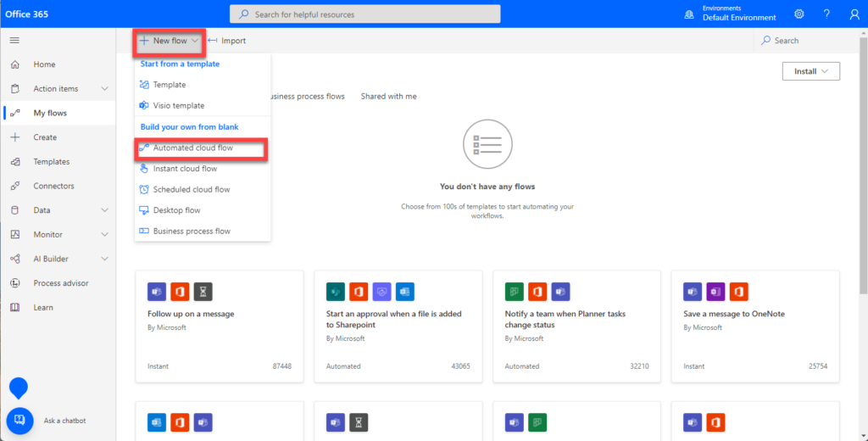Click the magnifier icon in the flows Search box
The image size is (868, 441).
[x=766, y=41]
